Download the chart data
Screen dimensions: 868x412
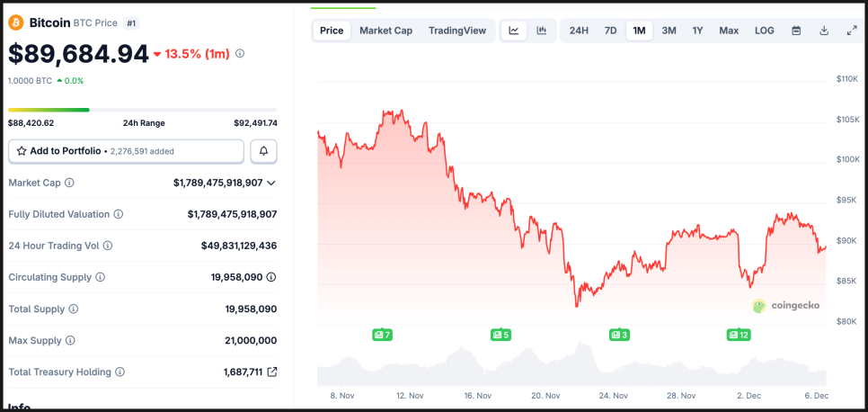(x=824, y=31)
